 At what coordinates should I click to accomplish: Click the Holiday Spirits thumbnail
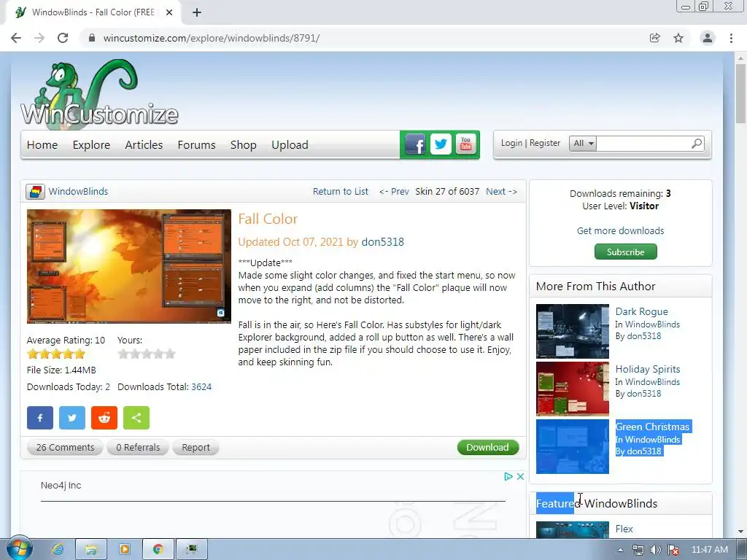pos(573,389)
